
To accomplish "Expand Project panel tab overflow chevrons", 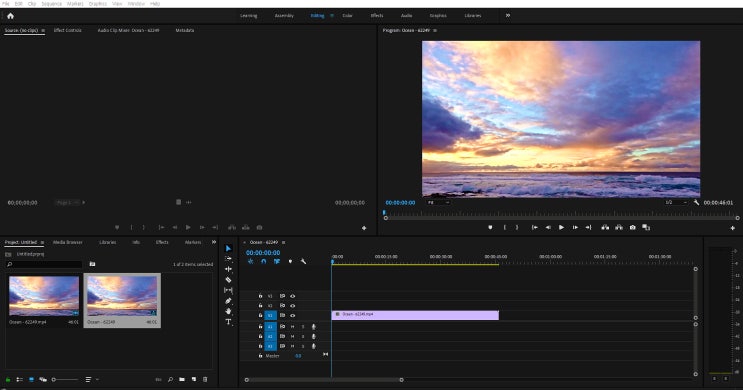I will point(214,242).
